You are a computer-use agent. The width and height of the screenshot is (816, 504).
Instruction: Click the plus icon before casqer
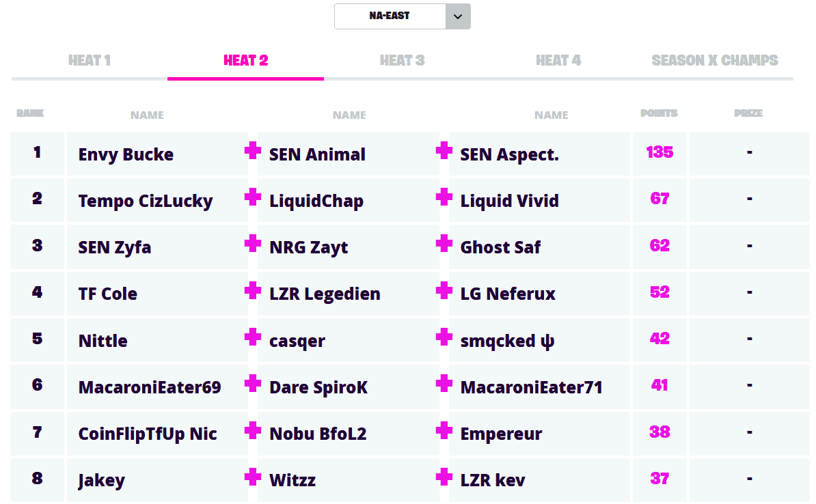pos(253,337)
